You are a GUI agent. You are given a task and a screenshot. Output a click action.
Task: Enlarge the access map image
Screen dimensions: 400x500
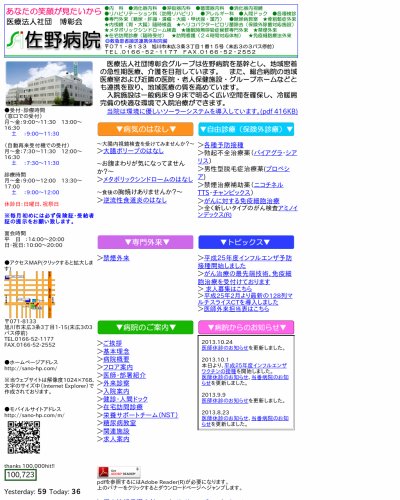tap(29, 295)
